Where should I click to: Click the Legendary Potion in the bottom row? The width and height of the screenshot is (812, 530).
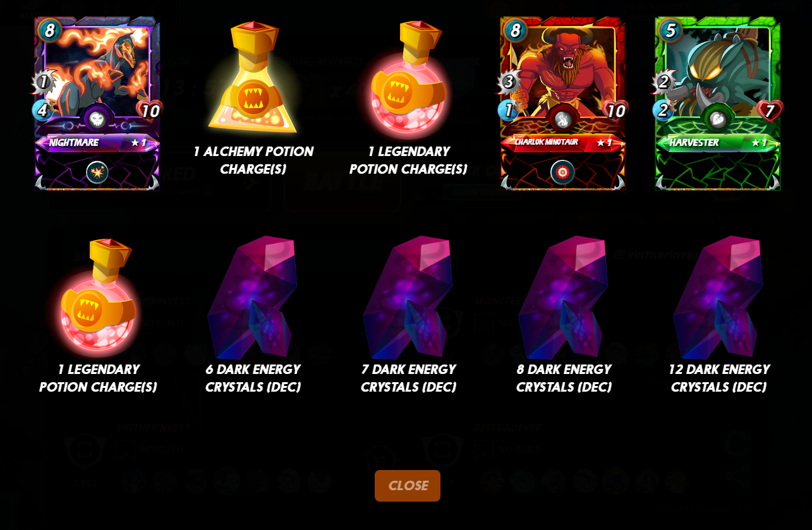tap(98, 295)
